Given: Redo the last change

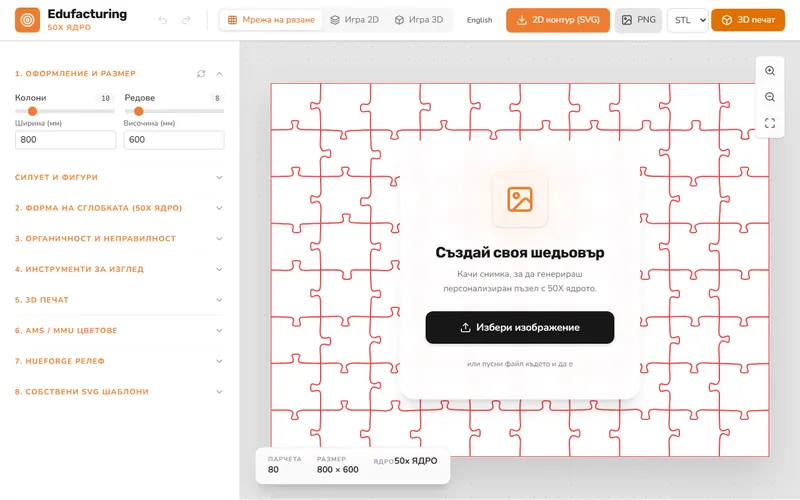Looking at the screenshot, I should [186, 20].
